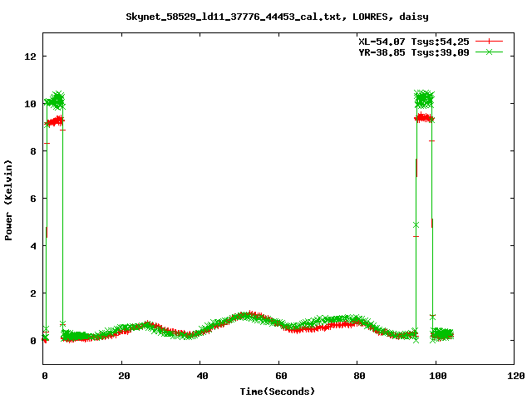The width and height of the screenshot is (532, 399).
Task: Select the XL-54.07 Tsys:54.25 legend label
Action: coord(414,42)
